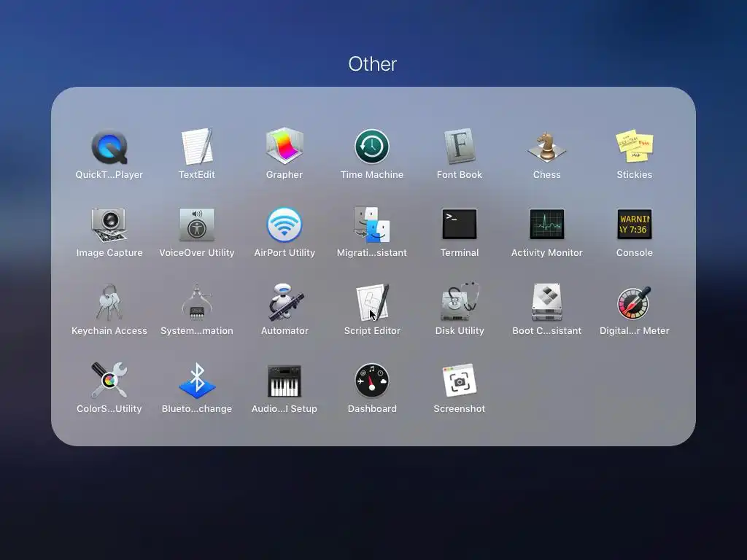Open the Migration Assistant icon
This screenshot has height=560, width=747.
tap(372, 225)
